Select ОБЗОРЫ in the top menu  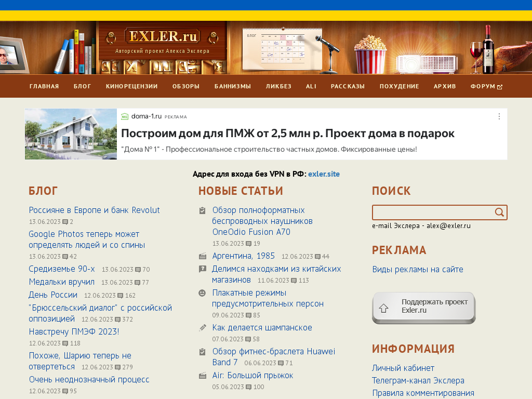186,86
